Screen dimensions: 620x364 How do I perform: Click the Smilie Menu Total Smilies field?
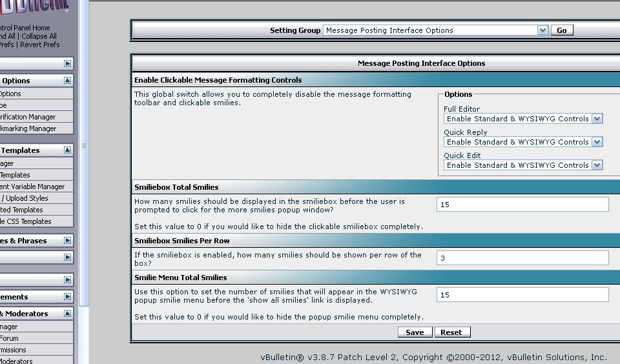coord(522,295)
